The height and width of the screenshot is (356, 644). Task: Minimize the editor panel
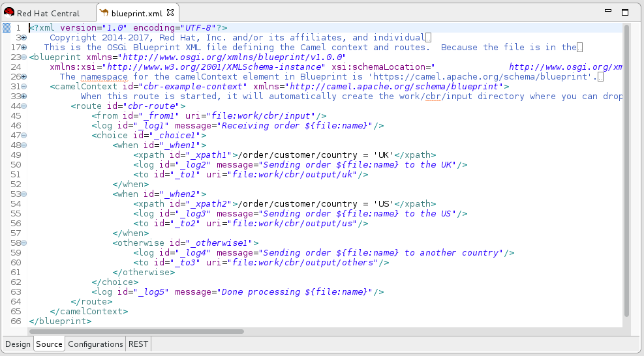(x=609, y=12)
